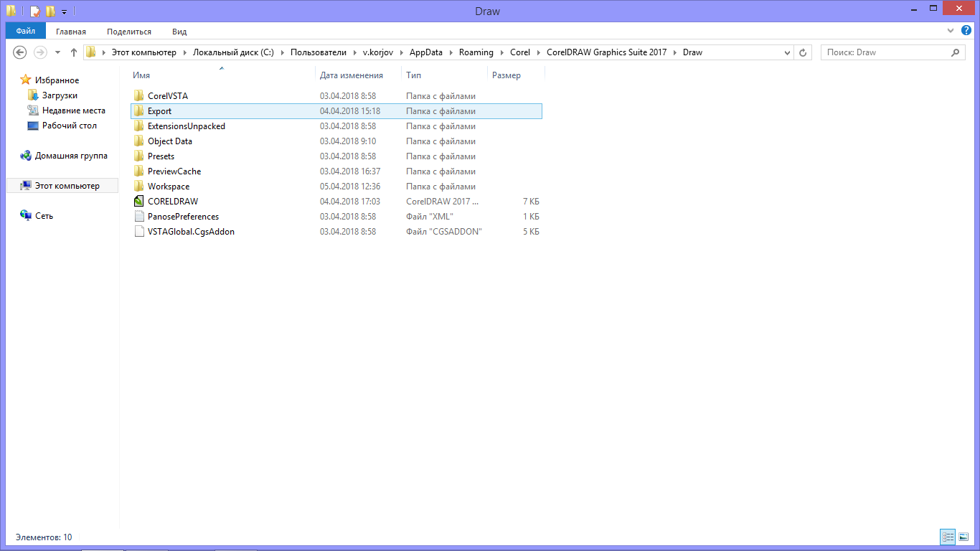Image resolution: width=980 pixels, height=551 pixels.
Task: Open the address bar history dropdown
Action: [x=787, y=52]
